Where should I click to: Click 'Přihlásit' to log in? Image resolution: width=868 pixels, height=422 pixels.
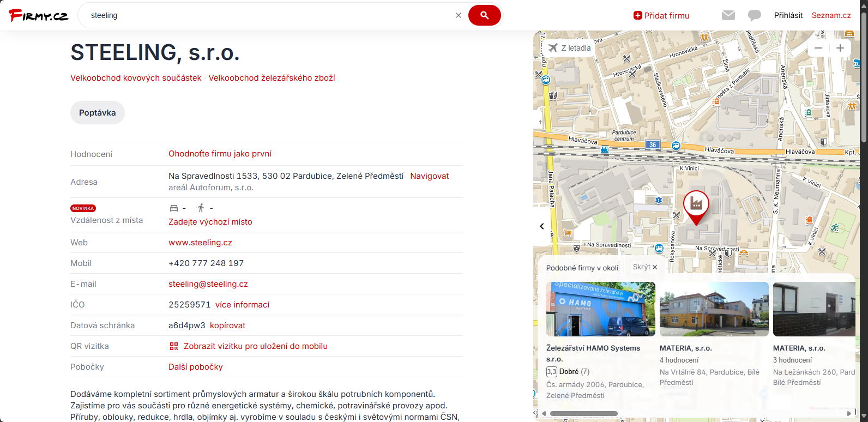(788, 15)
